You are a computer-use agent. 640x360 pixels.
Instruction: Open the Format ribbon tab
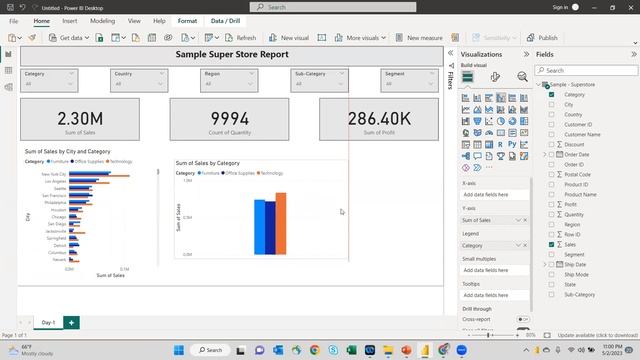click(x=187, y=21)
